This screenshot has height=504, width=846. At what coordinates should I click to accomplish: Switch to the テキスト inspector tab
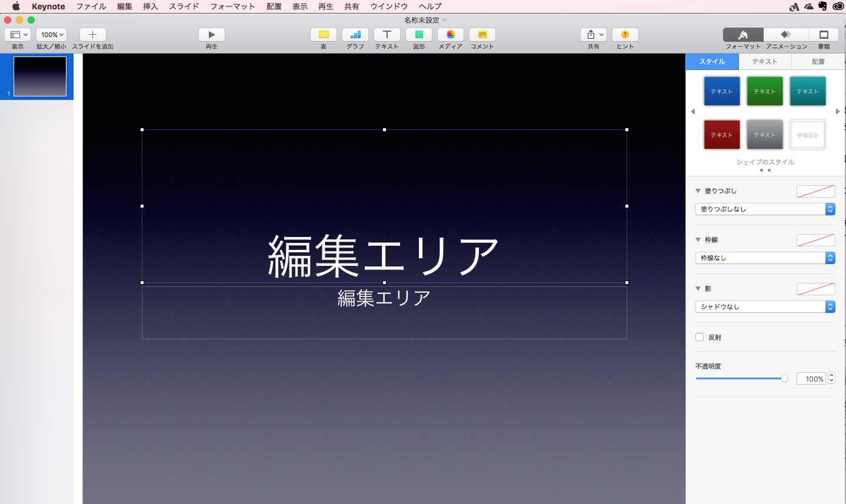[x=765, y=62]
